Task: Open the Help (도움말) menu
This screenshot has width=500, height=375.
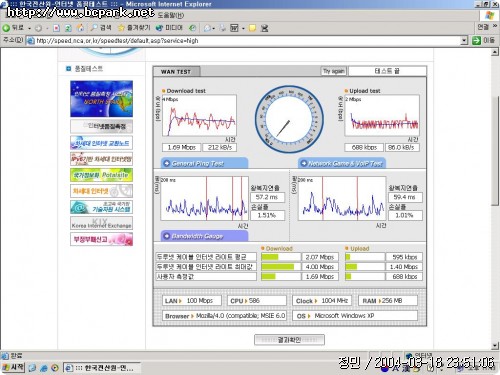Action: click(170, 15)
